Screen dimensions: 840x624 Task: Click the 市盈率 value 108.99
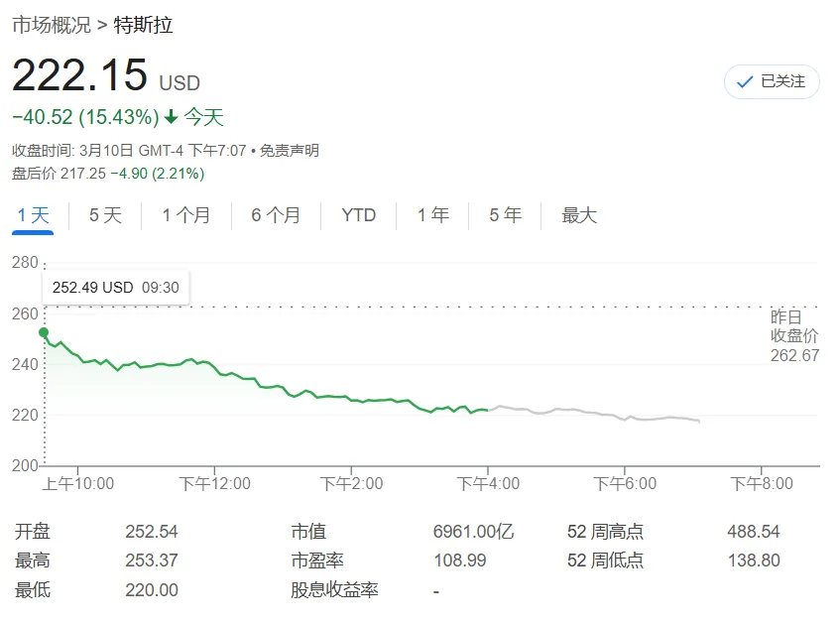[459, 561]
